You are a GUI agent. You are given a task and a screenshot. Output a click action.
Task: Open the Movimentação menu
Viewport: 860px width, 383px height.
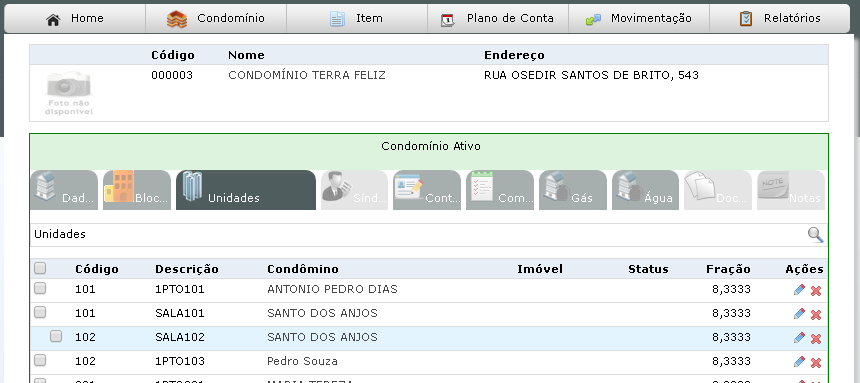pyautogui.click(x=638, y=19)
